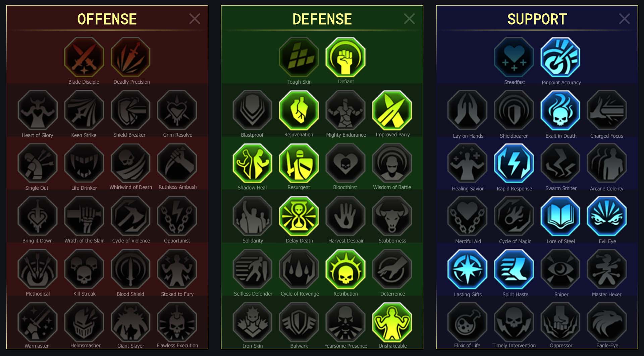Close the Offense mastery panel

195,19
